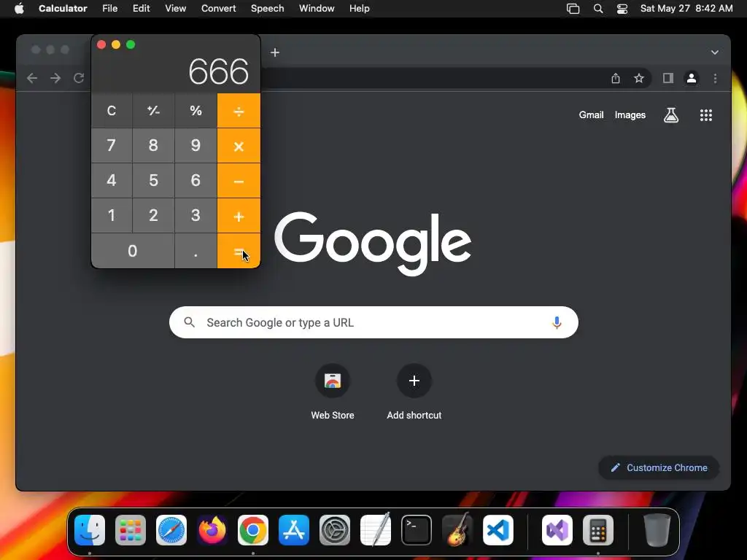Open Control Center in menu bar
Viewport: 747px width, 560px height.
click(x=622, y=9)
